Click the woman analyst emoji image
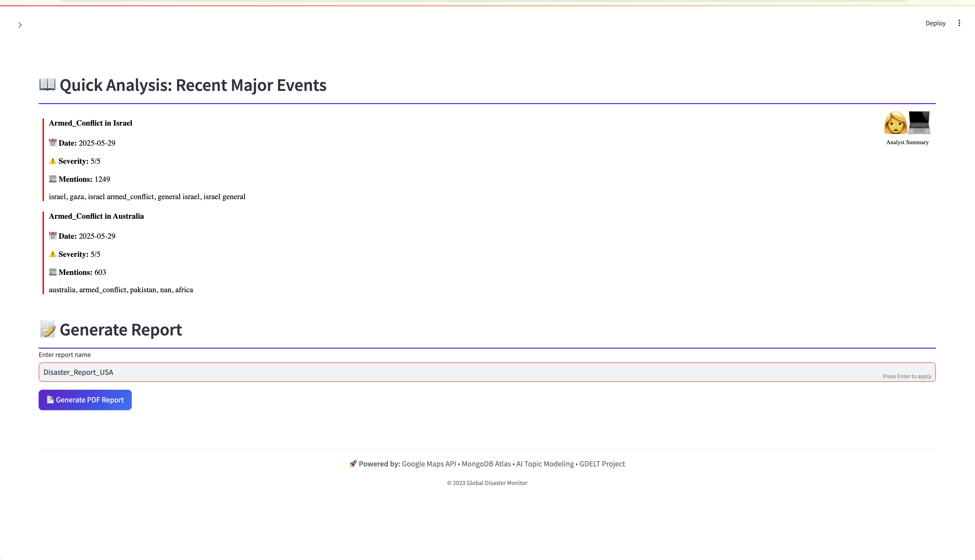975x560 pixels. click(895, 123)
